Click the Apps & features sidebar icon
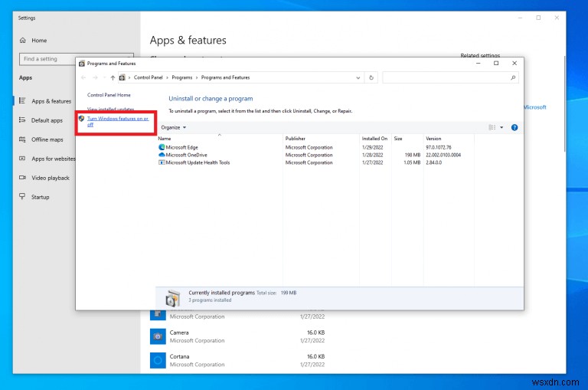Screen dimensions: 588x390 [x=22, y=100]
